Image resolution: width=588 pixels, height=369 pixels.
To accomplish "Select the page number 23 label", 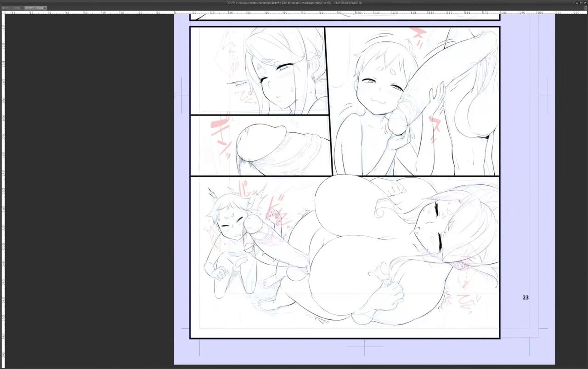I will tap(526, 297).
